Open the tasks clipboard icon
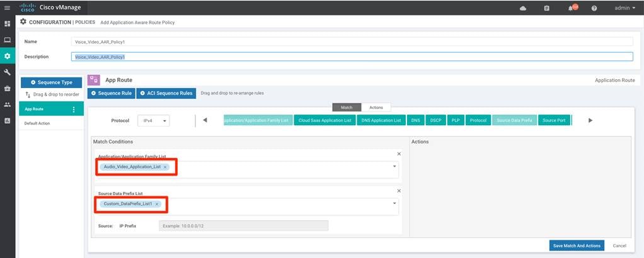Screen dimensions: 644x258 547,8
